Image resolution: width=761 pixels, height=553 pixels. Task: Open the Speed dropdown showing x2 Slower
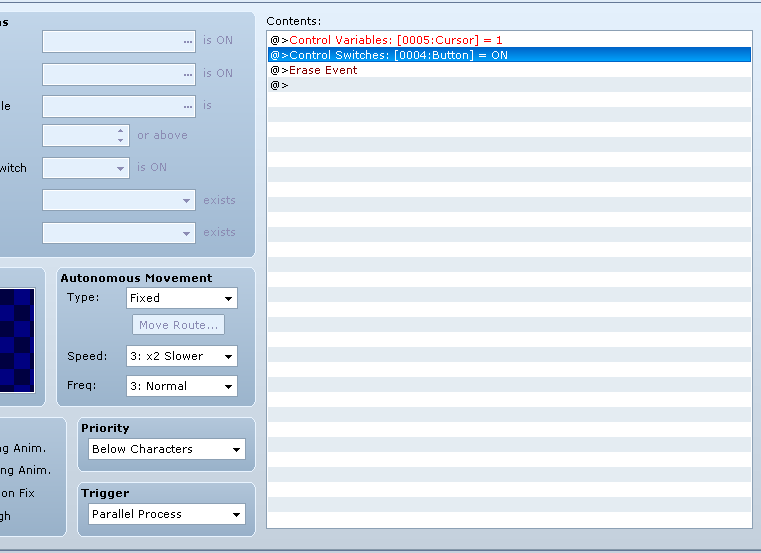(182, 356)
